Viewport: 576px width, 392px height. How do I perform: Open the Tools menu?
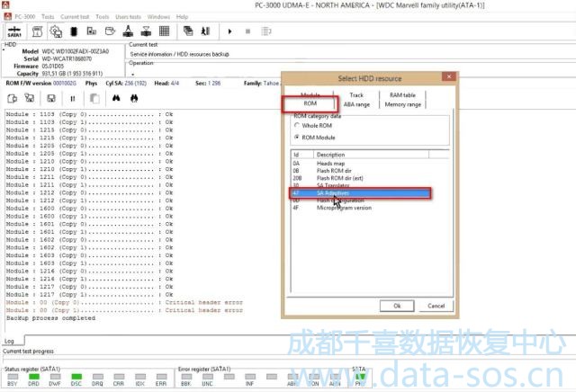103,16
